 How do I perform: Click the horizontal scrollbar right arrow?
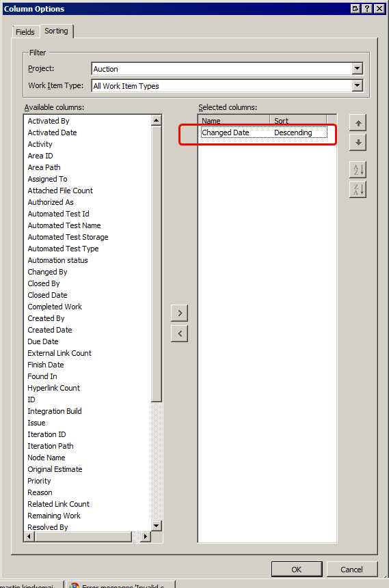click(146, 537)
